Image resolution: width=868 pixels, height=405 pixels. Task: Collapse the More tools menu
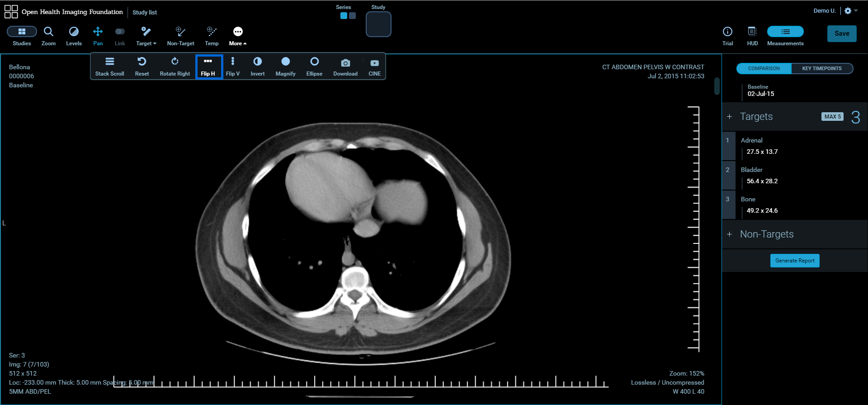(x=238, y=36)
